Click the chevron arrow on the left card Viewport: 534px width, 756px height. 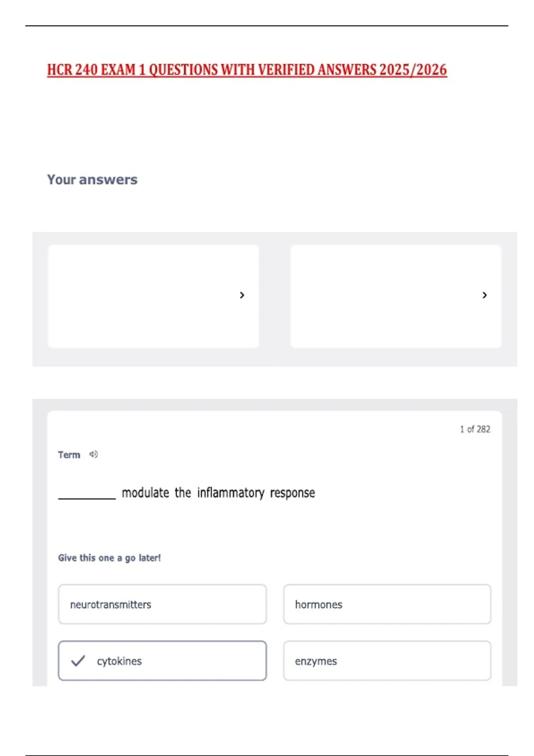pos(242,295)
